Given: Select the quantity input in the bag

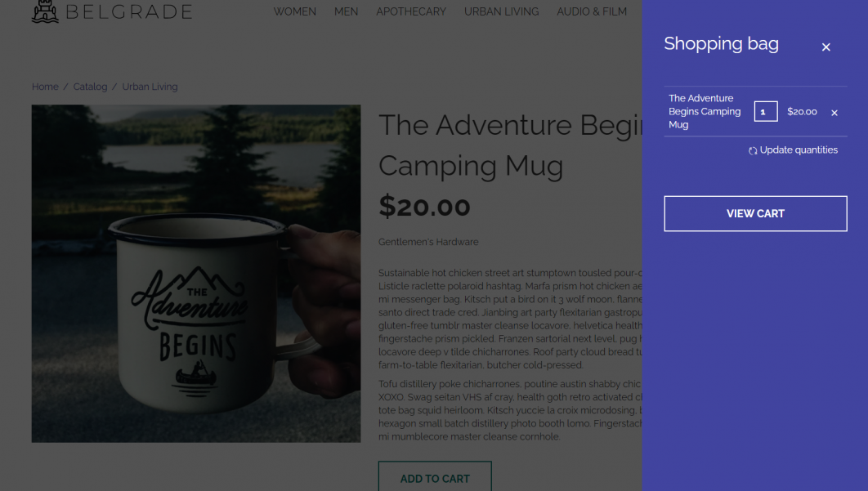Looking at the screenshot, I should pyautogui.click(x=765, y=111).
